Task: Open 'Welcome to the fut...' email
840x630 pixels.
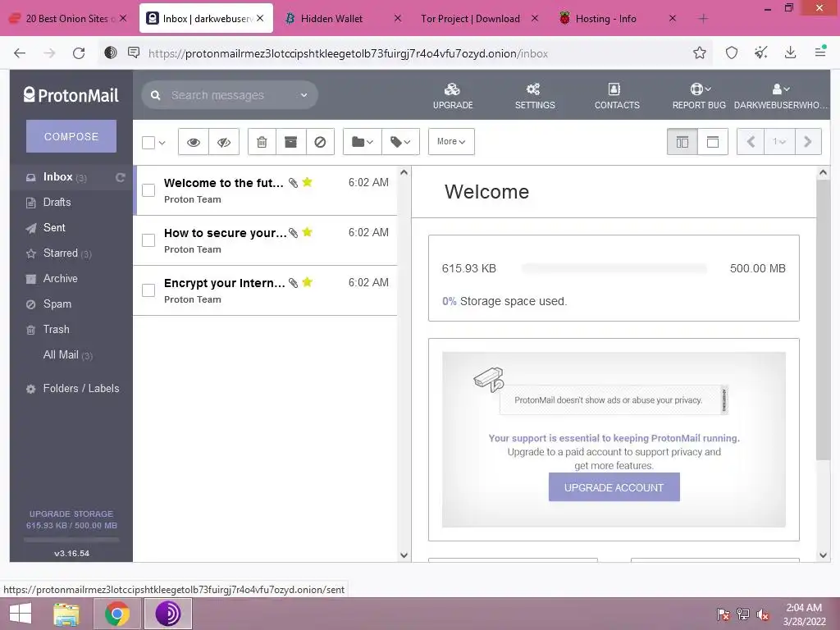Action: coord(266,190)
